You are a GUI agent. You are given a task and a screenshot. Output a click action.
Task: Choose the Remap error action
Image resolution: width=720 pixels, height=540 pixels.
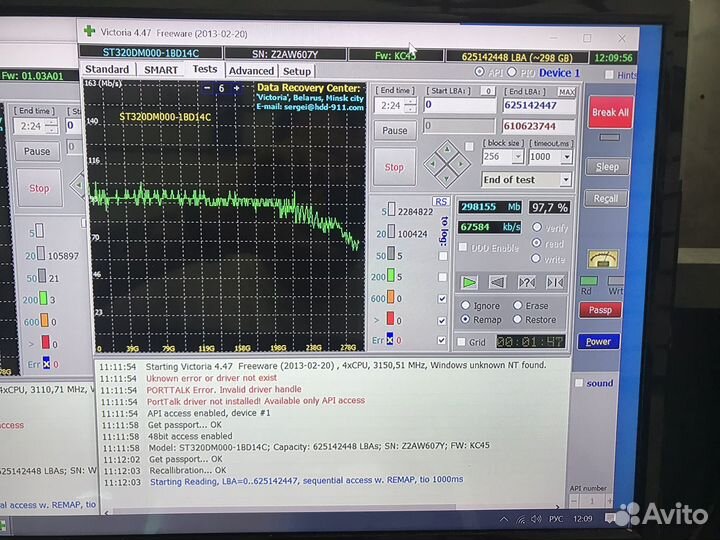465,319
